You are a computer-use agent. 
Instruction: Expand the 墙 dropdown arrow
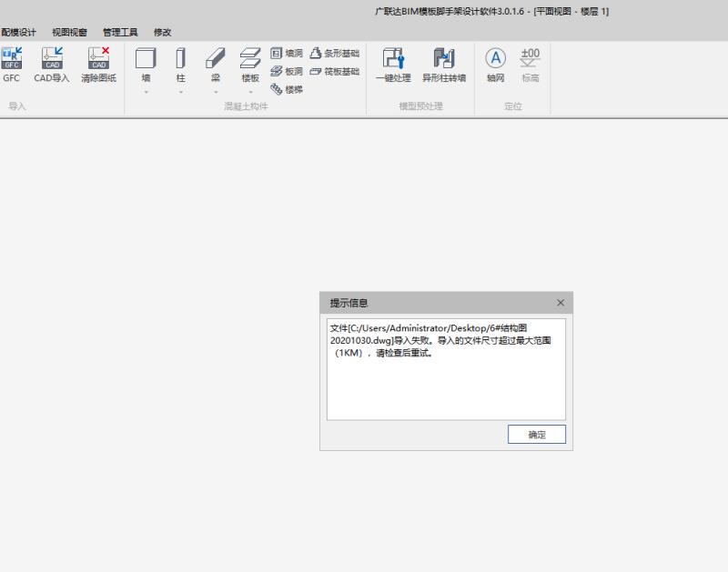(146, 93)
